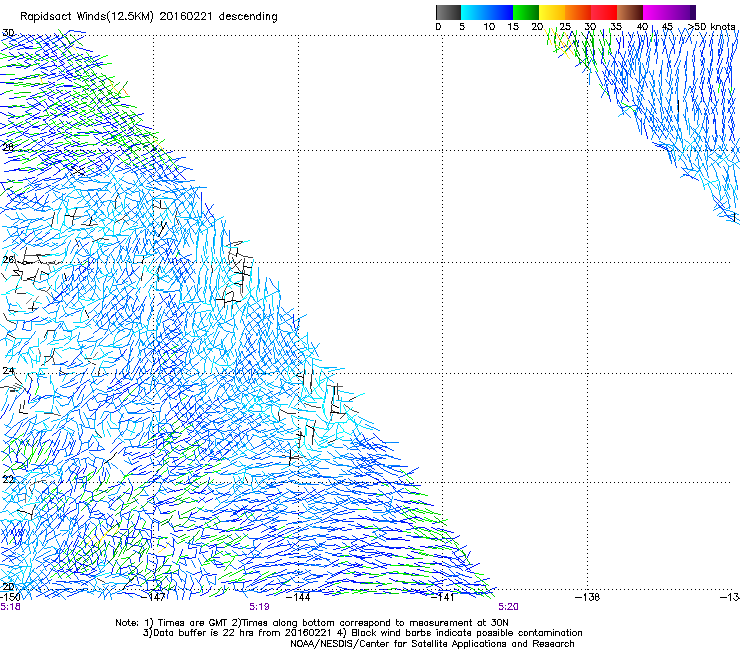Image resolution: width=740 pixels, height=650 pixels.
Task: Select the red 30-35 knots legend color
Action: tap(604, 12)
